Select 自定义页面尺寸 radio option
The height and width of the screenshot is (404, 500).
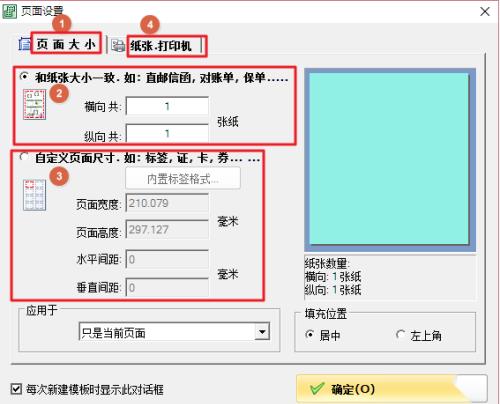[x=24, y=156]
